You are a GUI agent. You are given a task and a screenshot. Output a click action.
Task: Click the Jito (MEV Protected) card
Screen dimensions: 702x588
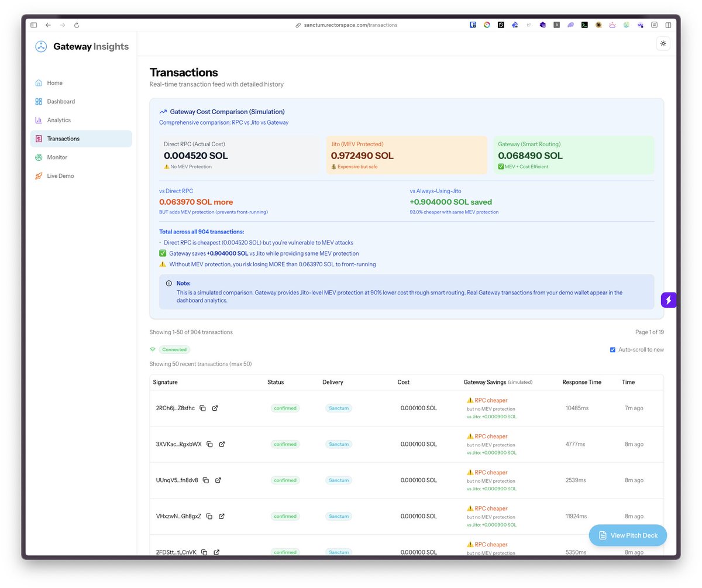407,155
